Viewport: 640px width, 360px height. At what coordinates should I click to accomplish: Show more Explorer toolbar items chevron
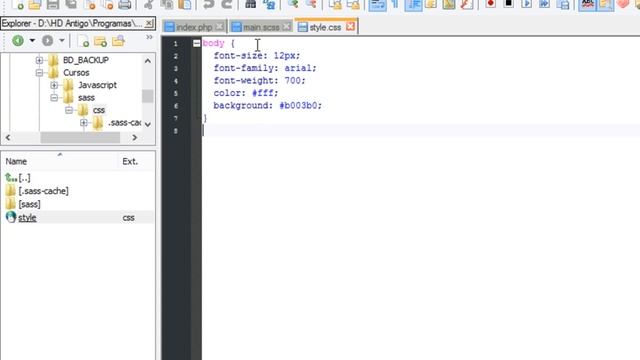(149, 37)
